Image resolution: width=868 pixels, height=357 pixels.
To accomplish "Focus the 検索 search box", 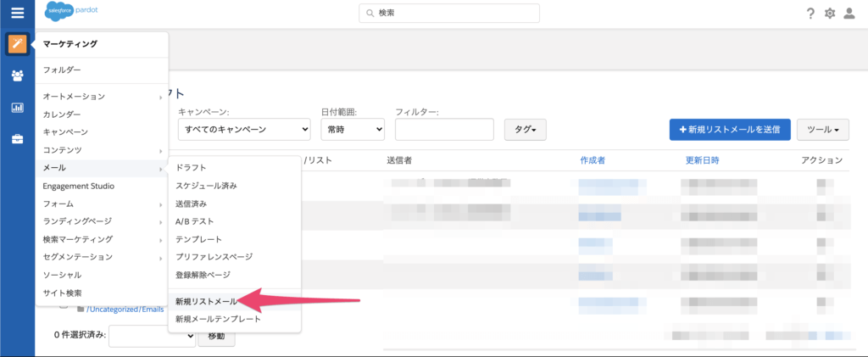I will [x=449, y=14].
